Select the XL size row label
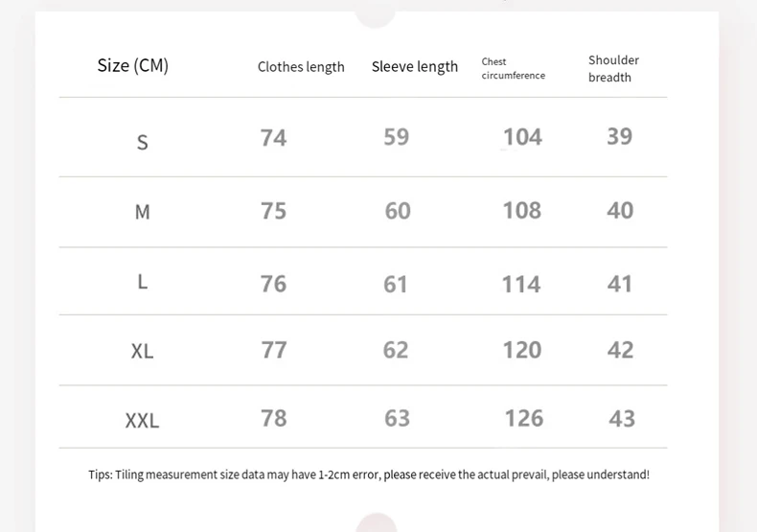This screenshot has height=532, width=757. coord(142,351)
